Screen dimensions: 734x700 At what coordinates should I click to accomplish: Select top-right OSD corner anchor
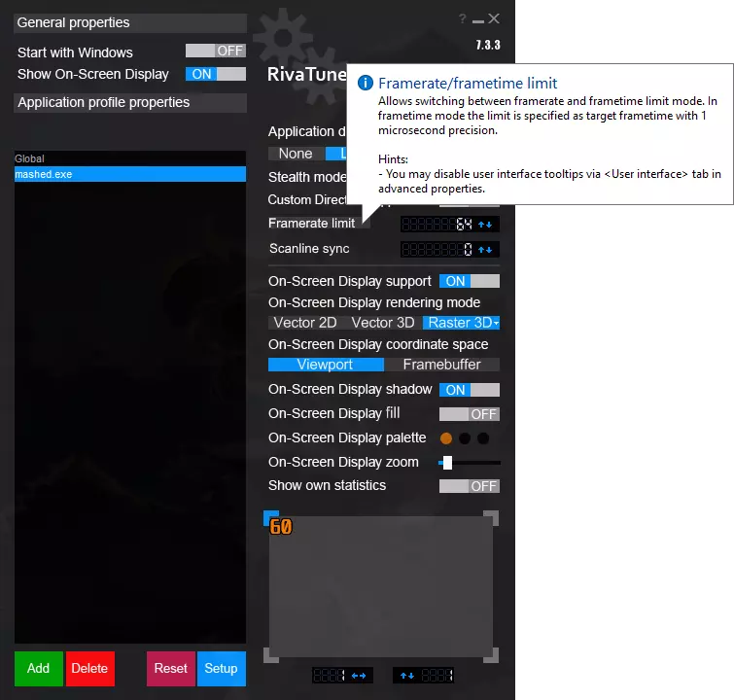click(491, 518)
